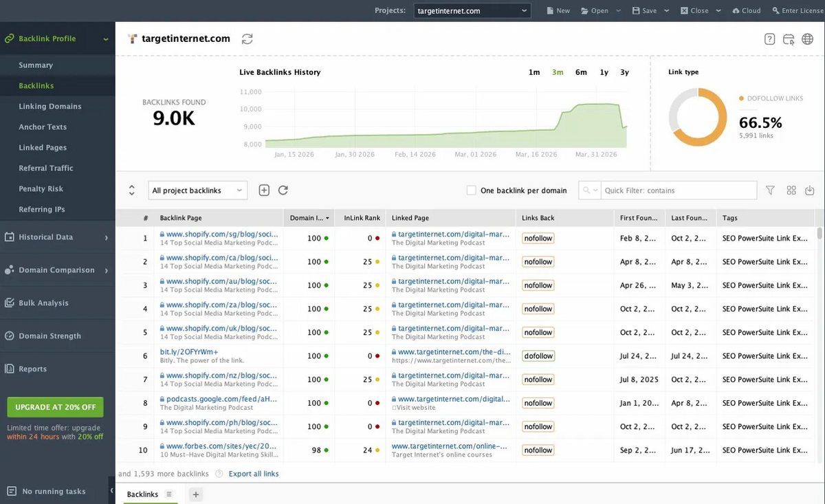Click the Domain Strength sidebar icon
Image resolution: width=825 pixels, height=504 pixels.
pyautogui.click(x=10, y=336)
